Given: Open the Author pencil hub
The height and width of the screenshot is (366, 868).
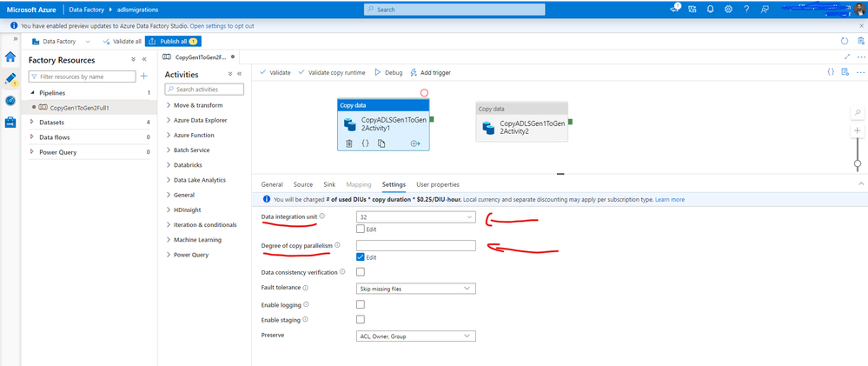Looking at the screenshot, I should coord(10,78).
